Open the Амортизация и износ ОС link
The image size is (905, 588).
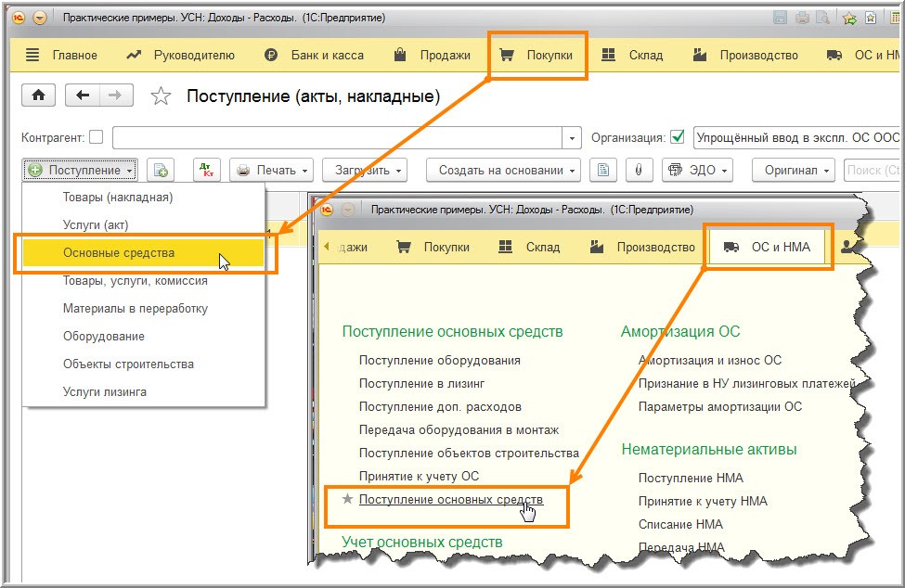click(x=709, y=360)
